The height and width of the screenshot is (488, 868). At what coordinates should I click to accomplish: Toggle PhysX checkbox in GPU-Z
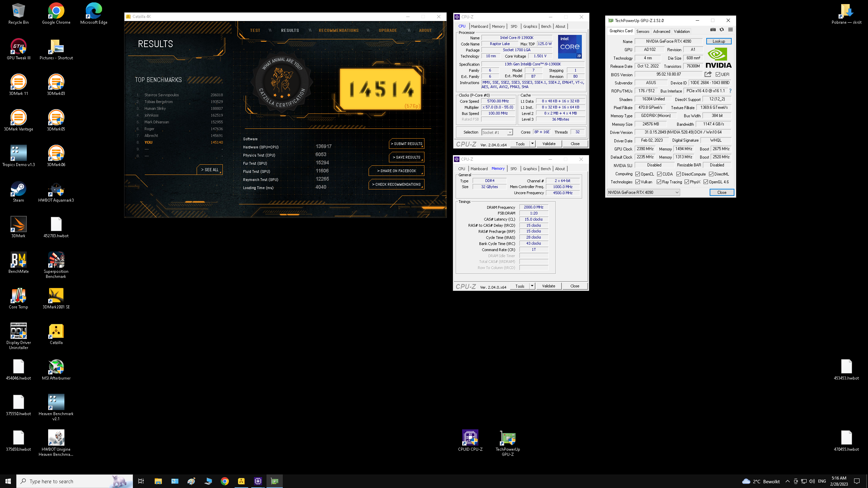pos(687,182)
